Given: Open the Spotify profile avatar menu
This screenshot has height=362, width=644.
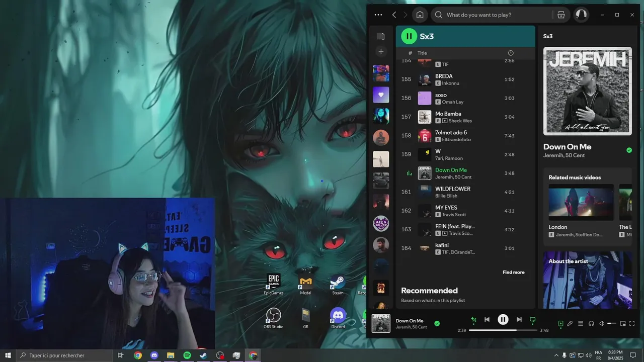Looking at the screenshot, I should [581, 15].
